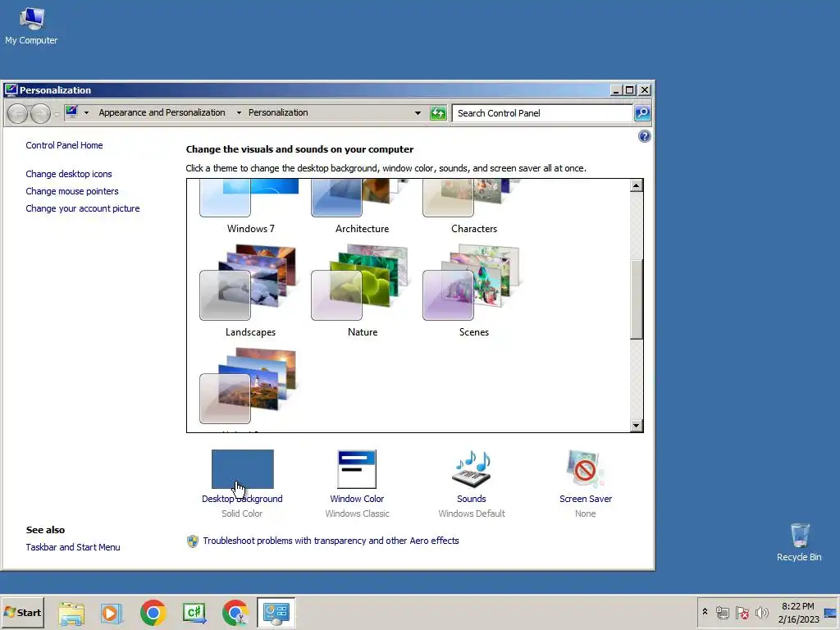Click the Control Panel icon in address bar
Screen dimensions: 840x630
[72, 112]
